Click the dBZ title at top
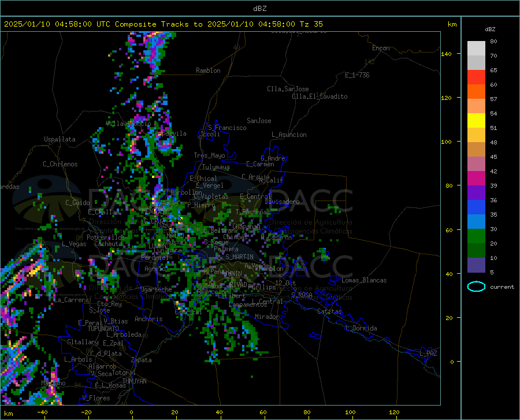Screen dimensions: 520x420 259,9
